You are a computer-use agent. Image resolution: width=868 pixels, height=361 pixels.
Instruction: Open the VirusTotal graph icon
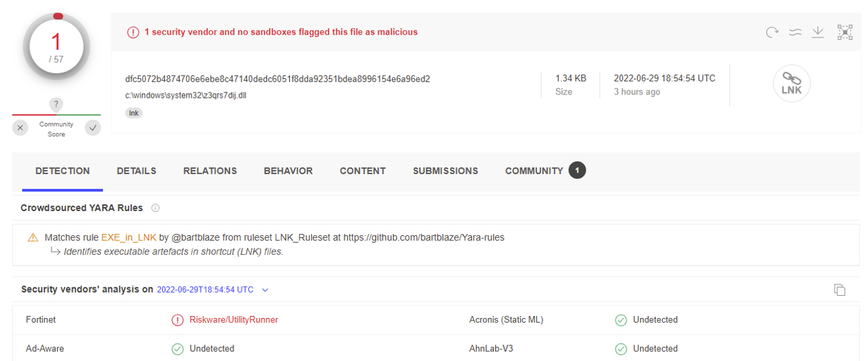point(845,32)
